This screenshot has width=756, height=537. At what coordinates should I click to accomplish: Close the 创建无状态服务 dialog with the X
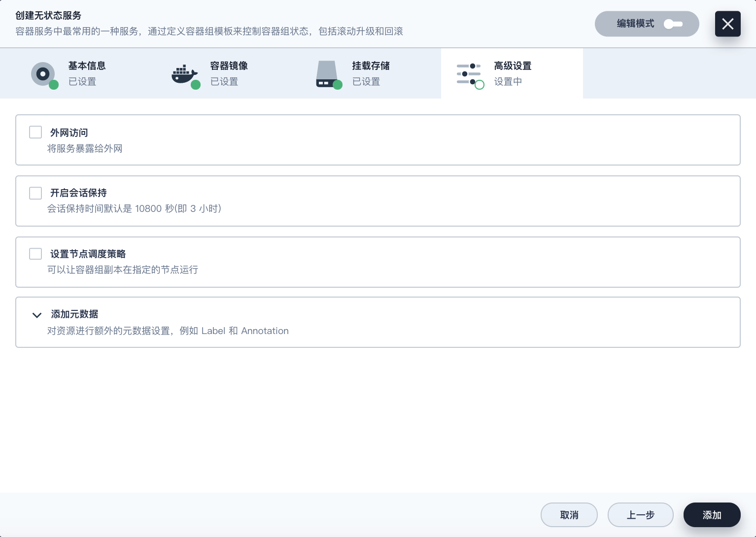(x=727, y=24)
